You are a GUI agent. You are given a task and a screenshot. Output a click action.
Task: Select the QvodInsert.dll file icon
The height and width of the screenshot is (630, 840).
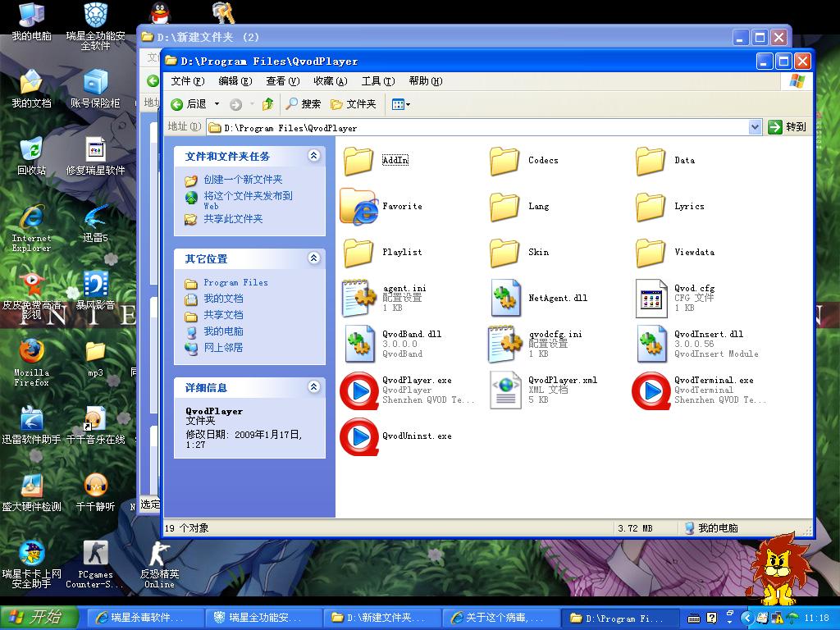point(651,344)
